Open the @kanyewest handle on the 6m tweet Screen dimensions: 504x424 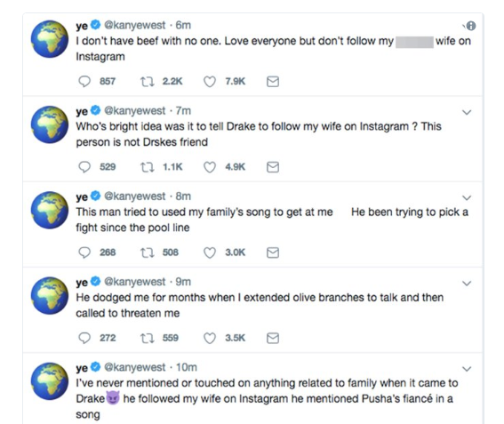tap(135, 25)
